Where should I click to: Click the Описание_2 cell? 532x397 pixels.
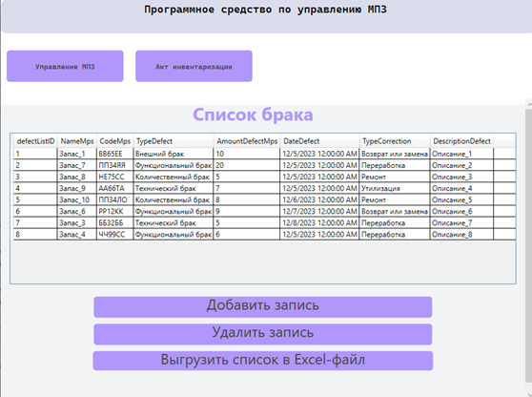click(461, 165)
